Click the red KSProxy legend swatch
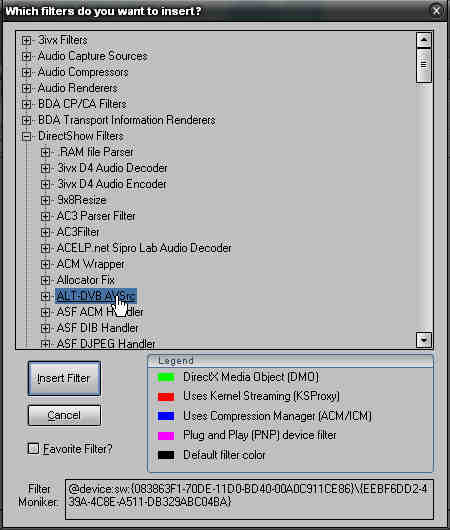450x530 pixels. (166, 396)
